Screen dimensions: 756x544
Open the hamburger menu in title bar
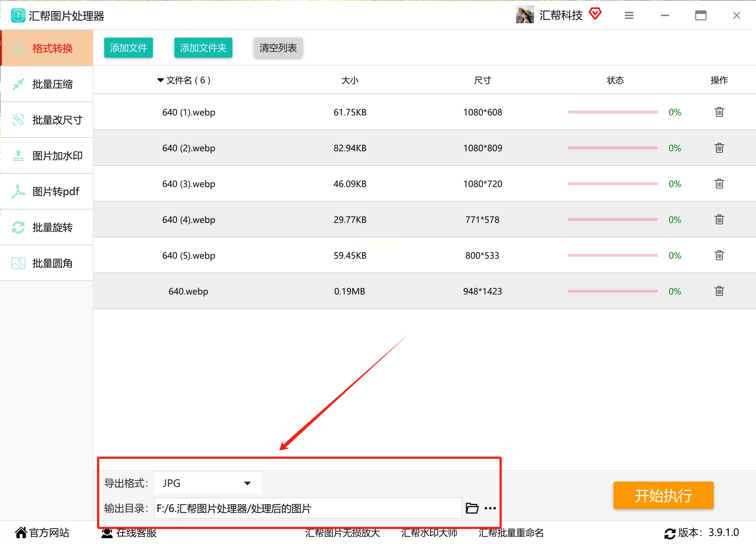click(x=629, y=15)
